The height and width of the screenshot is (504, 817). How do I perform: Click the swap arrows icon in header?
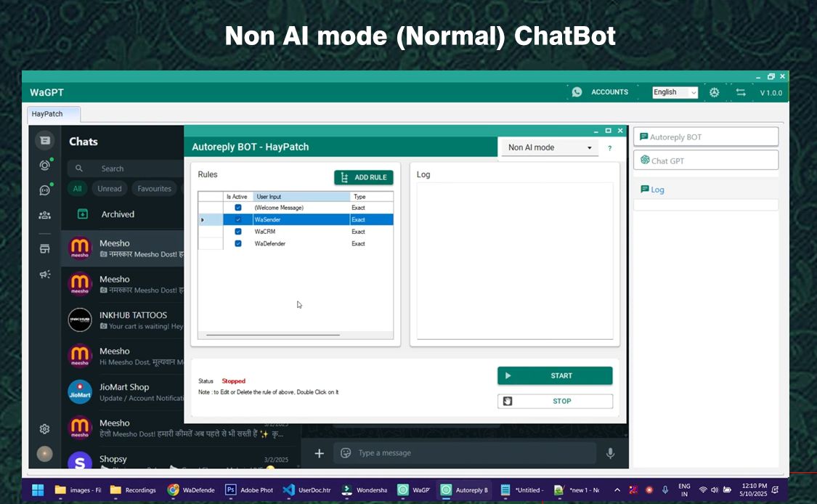(x=741, y=92)
